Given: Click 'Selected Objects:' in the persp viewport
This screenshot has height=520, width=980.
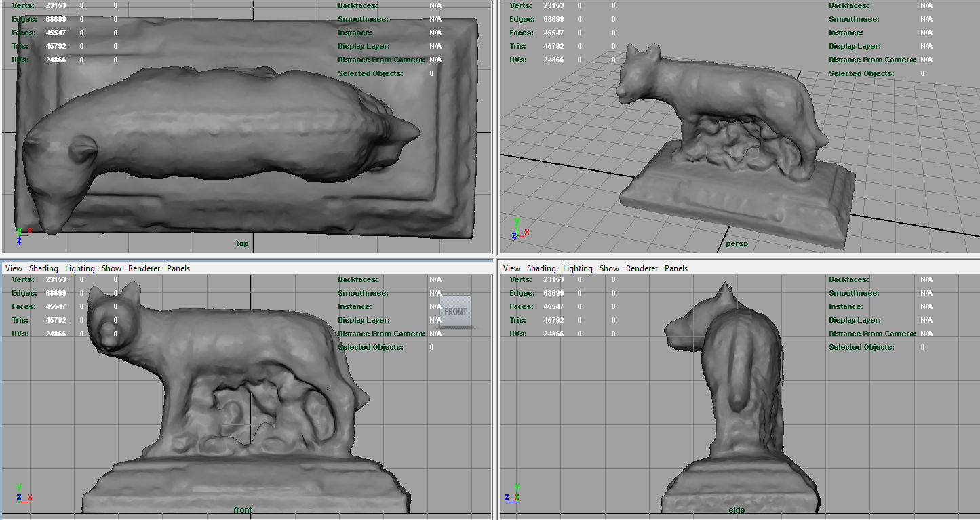Looking at the screenshot, I should pos(861,73).
